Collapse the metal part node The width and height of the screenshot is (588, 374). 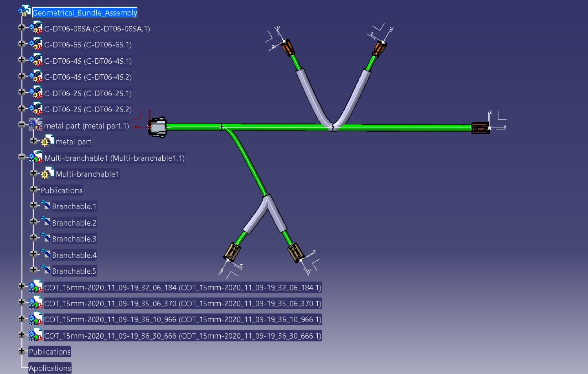(x=22, y=124)
